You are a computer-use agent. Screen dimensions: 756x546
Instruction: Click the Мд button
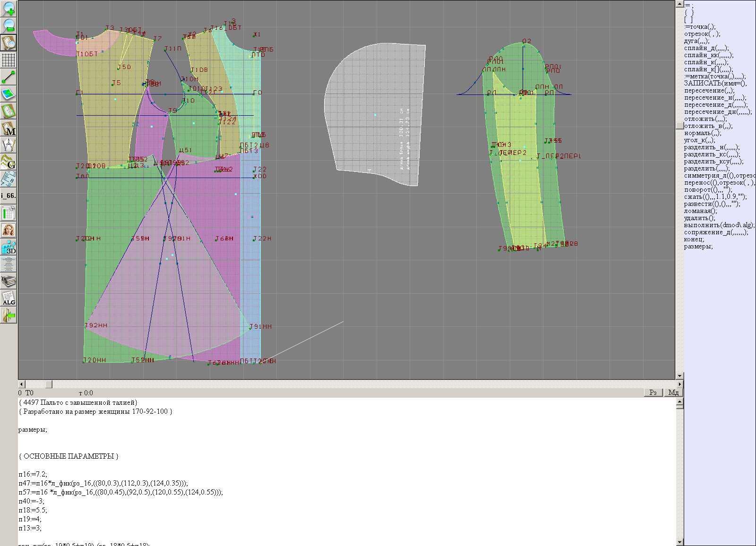pos(673,392)
